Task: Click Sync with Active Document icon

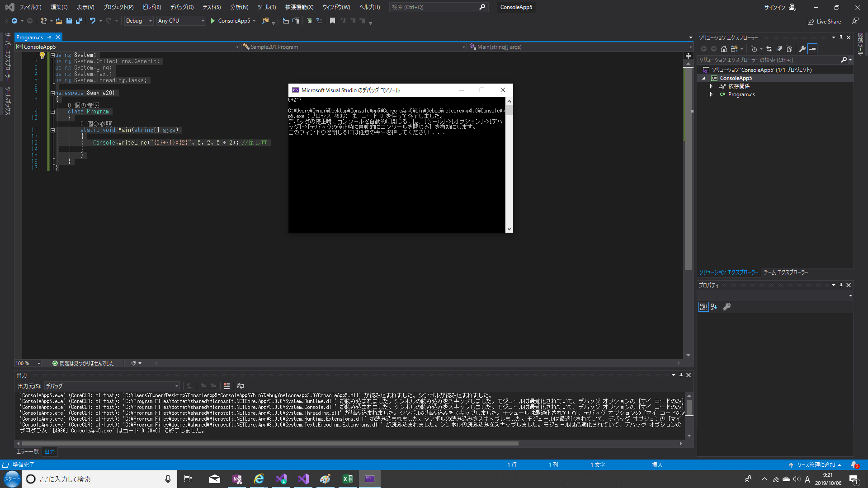Action: tap(769, 49)
